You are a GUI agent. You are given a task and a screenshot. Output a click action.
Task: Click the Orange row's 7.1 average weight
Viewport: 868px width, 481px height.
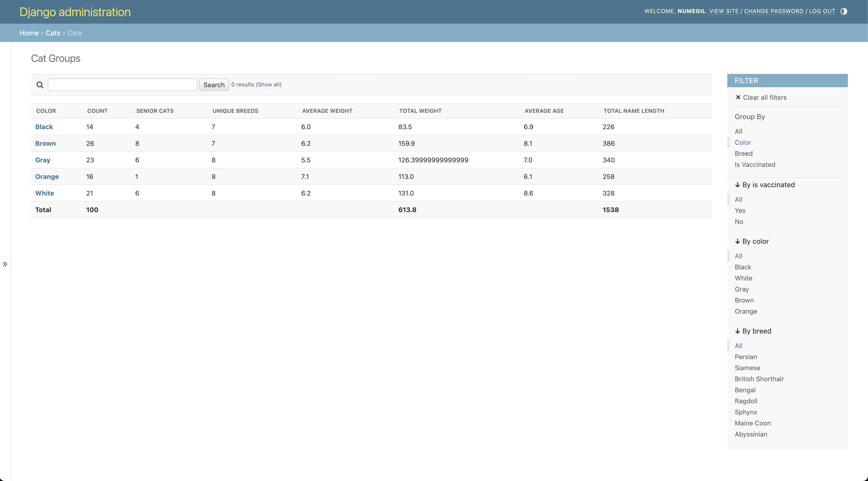pyautogui.click(x=305, y=177)
